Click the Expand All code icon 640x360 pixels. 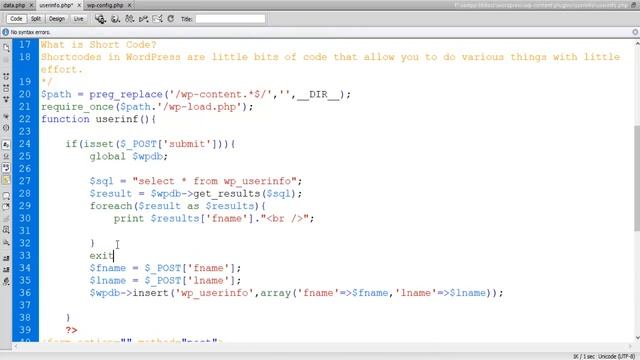6,99
